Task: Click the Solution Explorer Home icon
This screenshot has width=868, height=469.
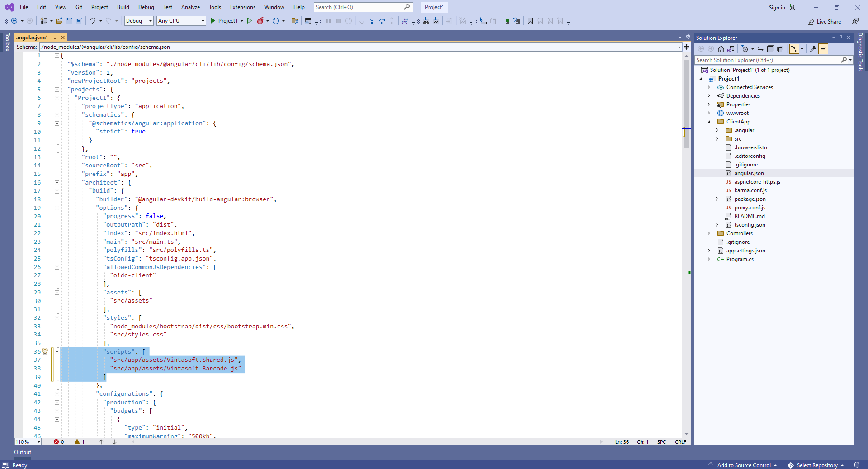Action: [721, 49]
